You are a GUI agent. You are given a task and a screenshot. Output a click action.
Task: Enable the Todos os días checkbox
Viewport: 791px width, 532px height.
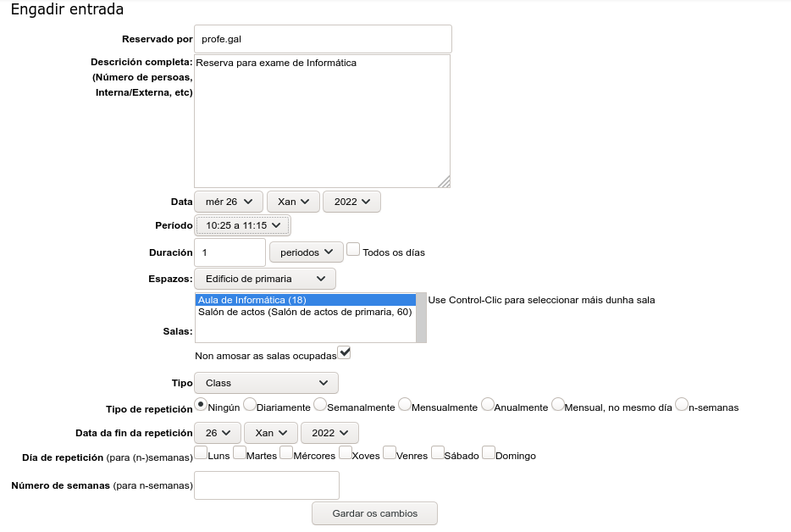[x=354, y=250]
